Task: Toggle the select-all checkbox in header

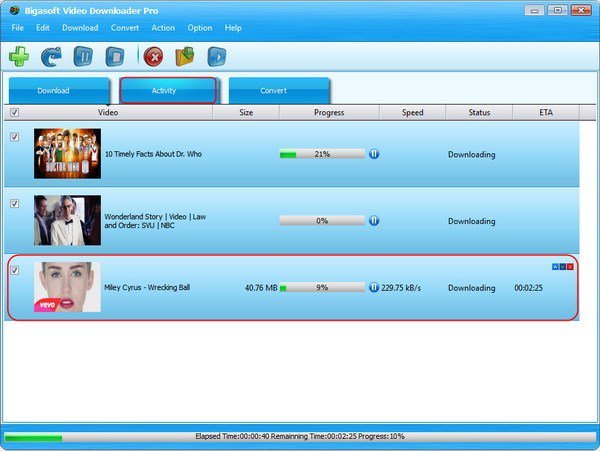Action: [14, 112]
